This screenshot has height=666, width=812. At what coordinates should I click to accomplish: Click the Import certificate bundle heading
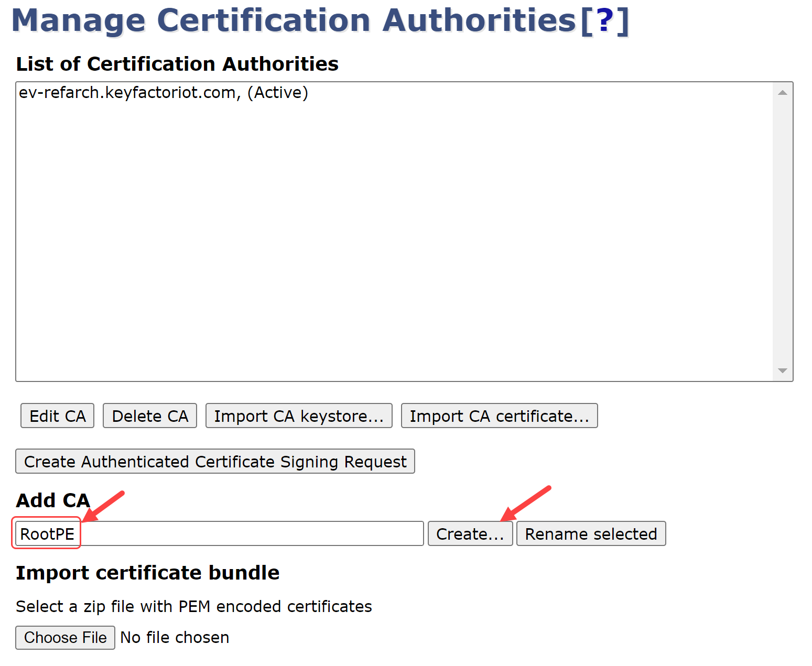(x=147, y=573)
